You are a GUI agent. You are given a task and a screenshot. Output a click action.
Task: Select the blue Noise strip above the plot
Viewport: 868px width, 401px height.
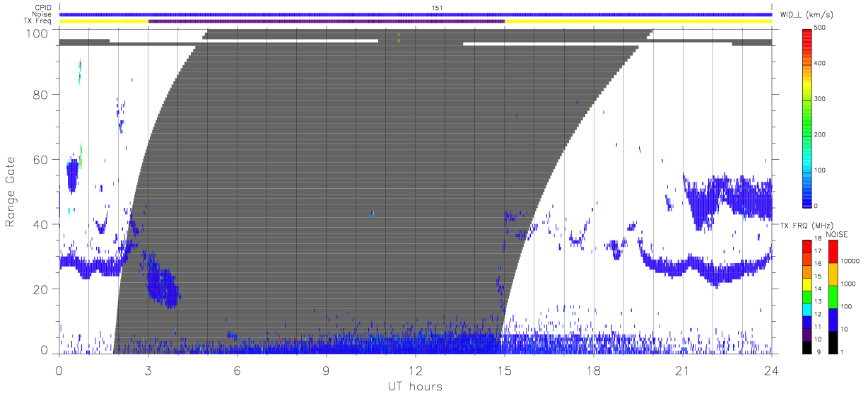[416, 14]
